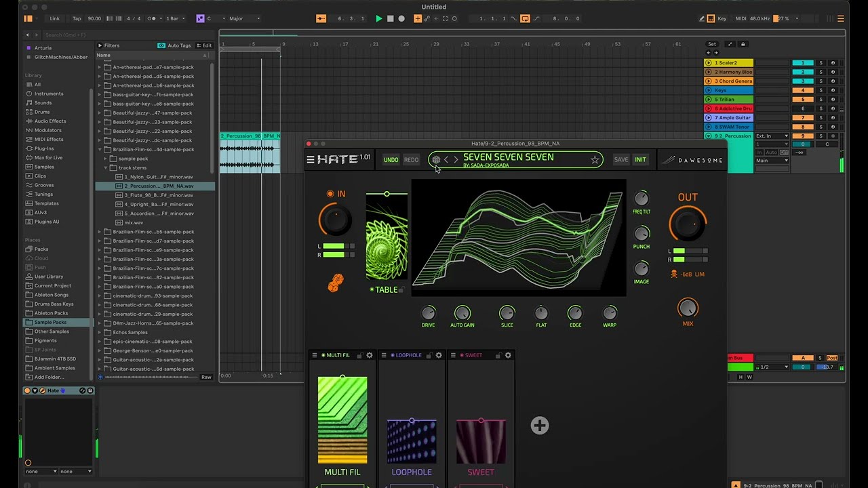Click the SEVEN SEVEN SEVEN preset name
This screenshot has width=868, height=488.
509,157
